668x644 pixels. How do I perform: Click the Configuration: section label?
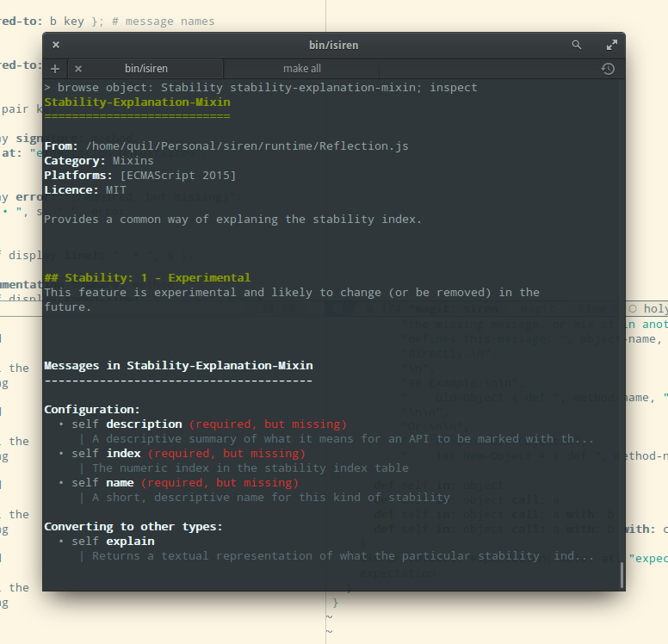click(x=92, y=410)
